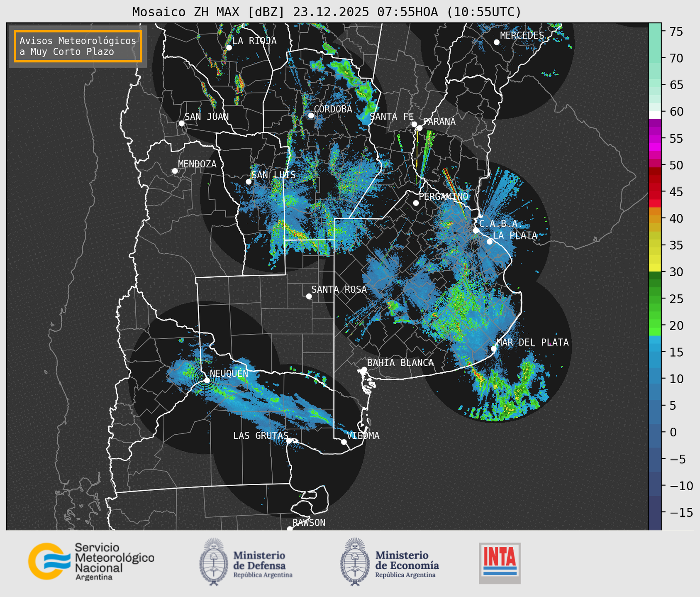The height and width of the screenshot is (597, 700).
Task: Click the 'LAS GRUTAS' map label
Action: coord(261,436)
